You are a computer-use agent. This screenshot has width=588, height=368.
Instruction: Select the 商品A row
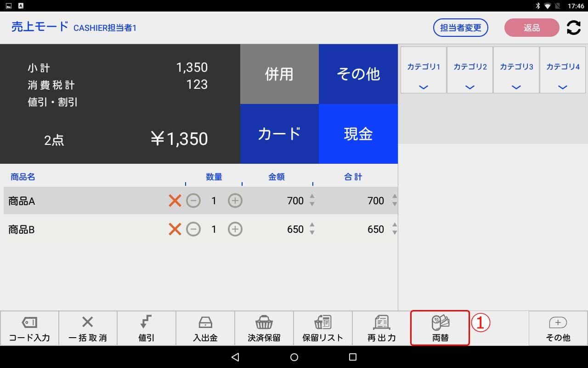201,201
